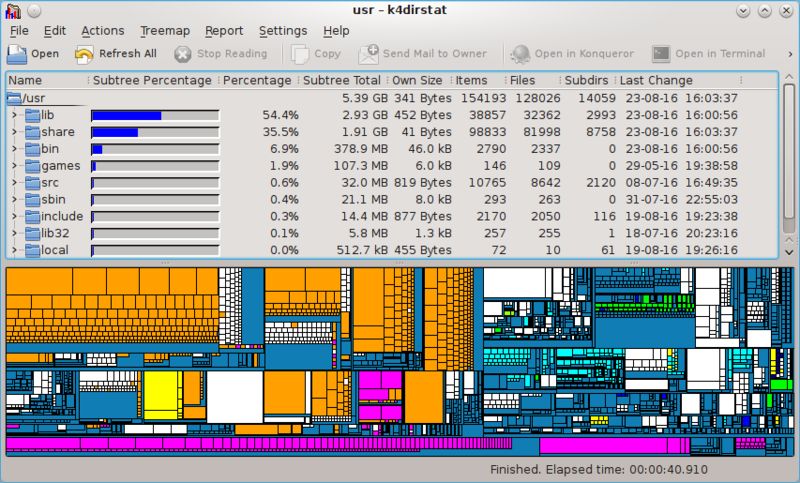Viewport: 800px width, 483px height.
Task: Expand the lib folder tree node
Action: [14, 115]
